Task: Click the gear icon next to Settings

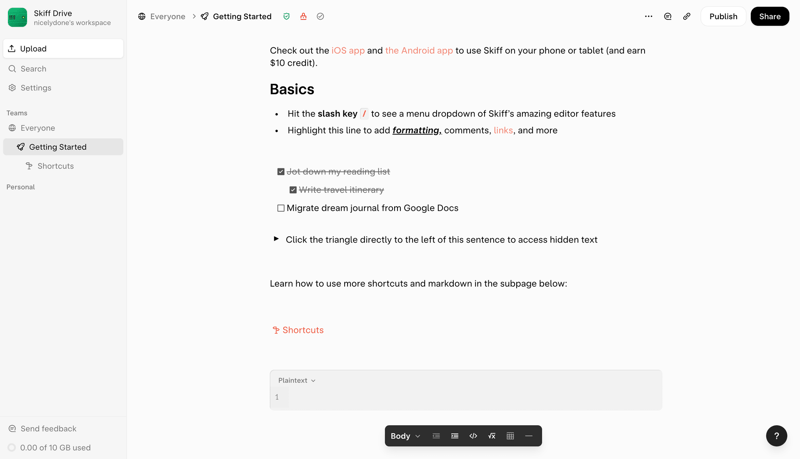Action: tap(12, 88)
